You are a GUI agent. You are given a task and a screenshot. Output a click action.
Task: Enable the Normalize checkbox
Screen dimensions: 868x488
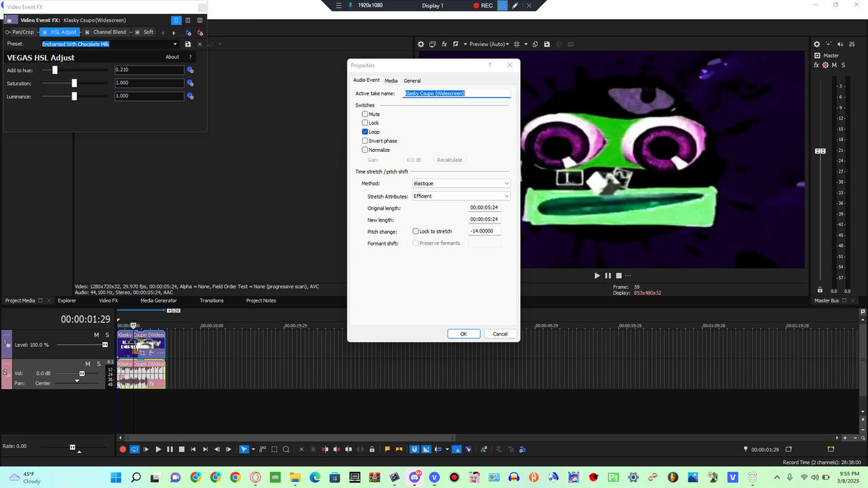point(365,150)
